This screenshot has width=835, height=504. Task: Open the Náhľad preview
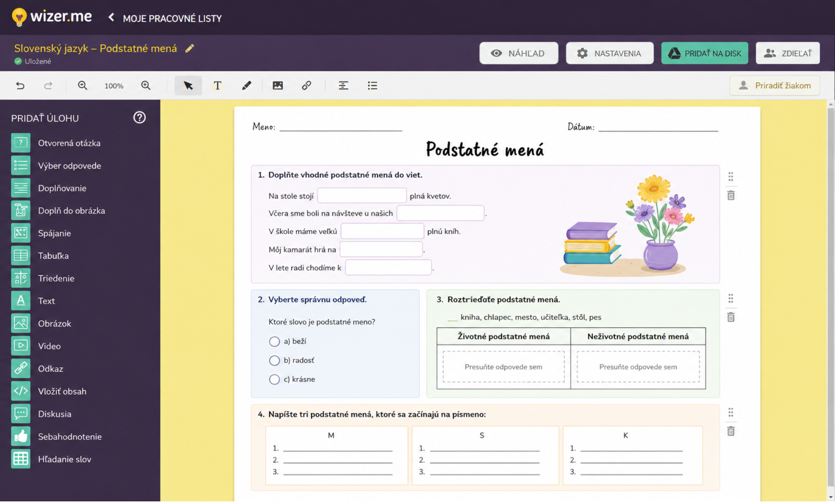[519, 53]
